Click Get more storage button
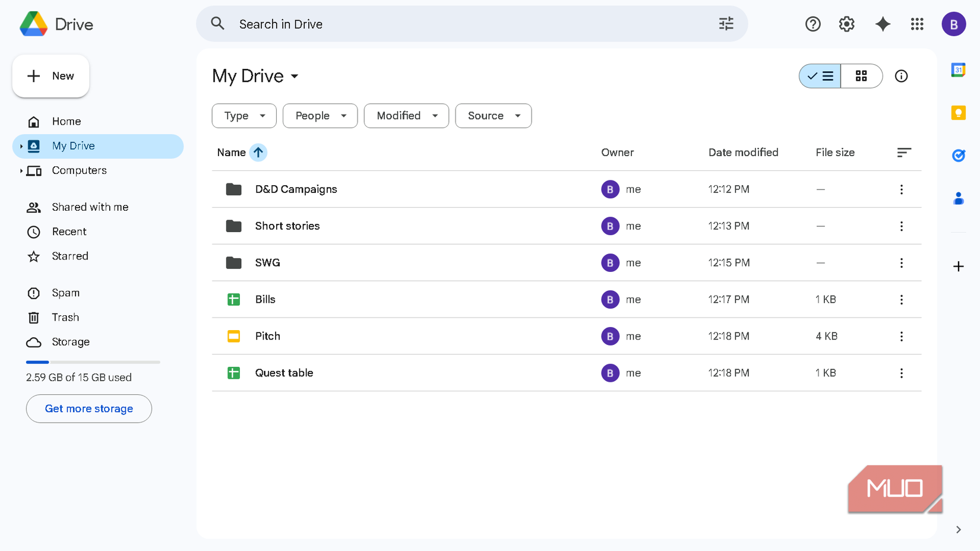Screen dimensions: 980x551 coord(89,408)
